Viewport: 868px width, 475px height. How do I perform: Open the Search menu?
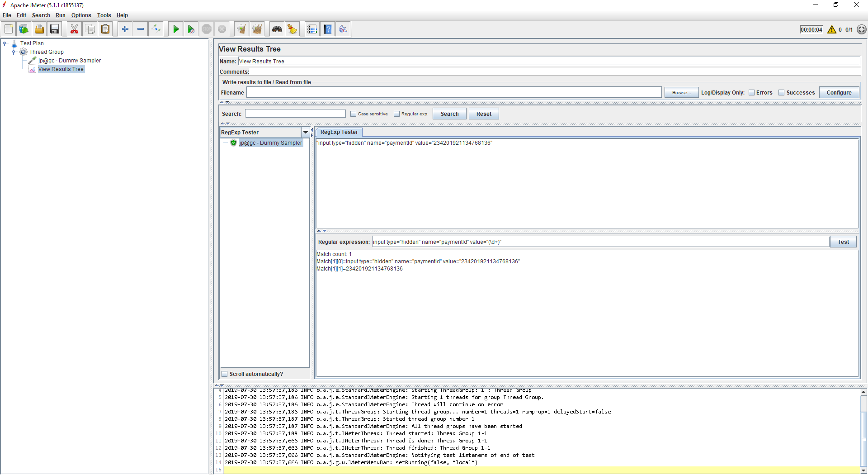click(41, 15)
